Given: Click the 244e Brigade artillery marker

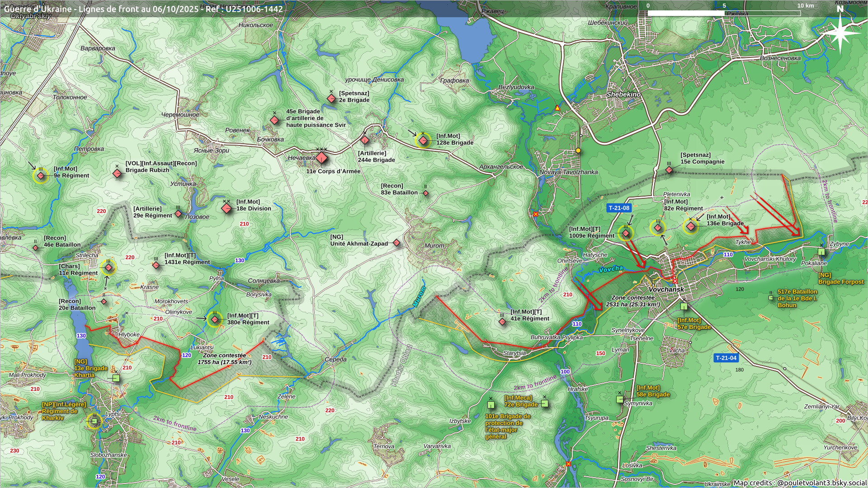Looking at the screenshot, I should coord(365,140).
